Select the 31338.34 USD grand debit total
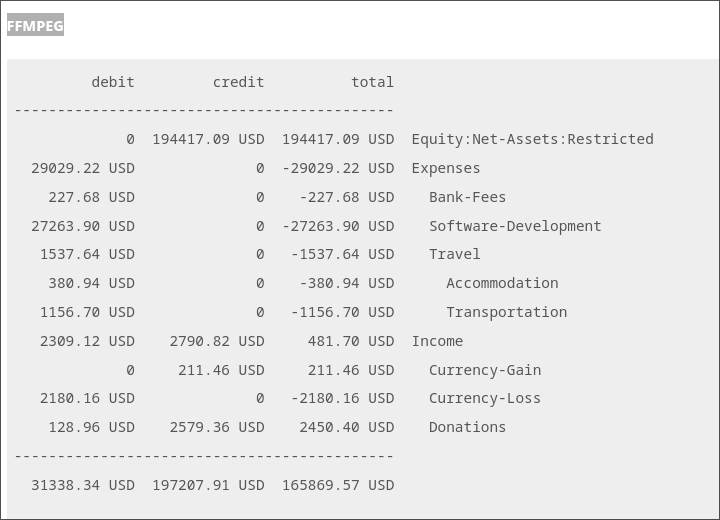Screen dimensions: 720x520 83,485
